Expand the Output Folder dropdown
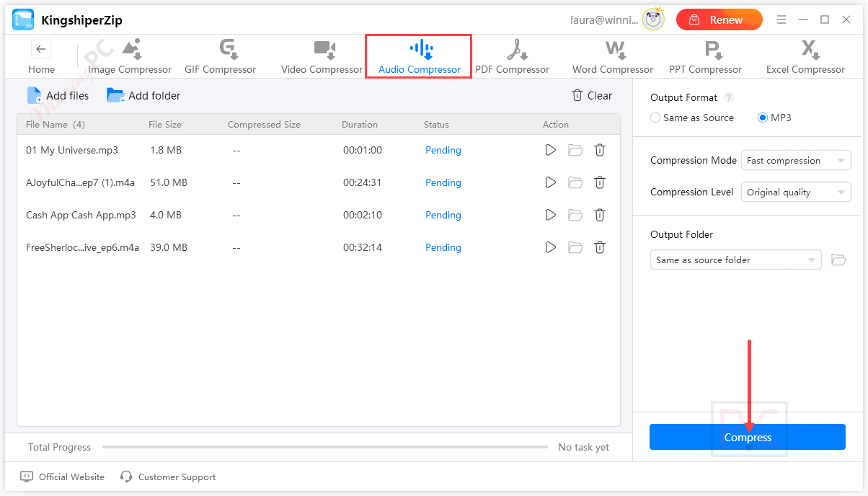The width and height of the screenshot is (868, 496). [x=735, y=260]
